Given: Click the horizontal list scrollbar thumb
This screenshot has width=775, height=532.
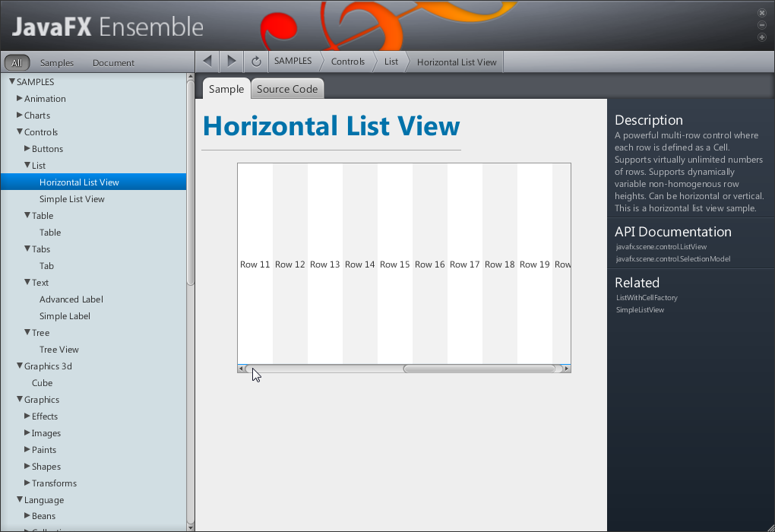Looking at the screenshot, I should click(479, 369).
